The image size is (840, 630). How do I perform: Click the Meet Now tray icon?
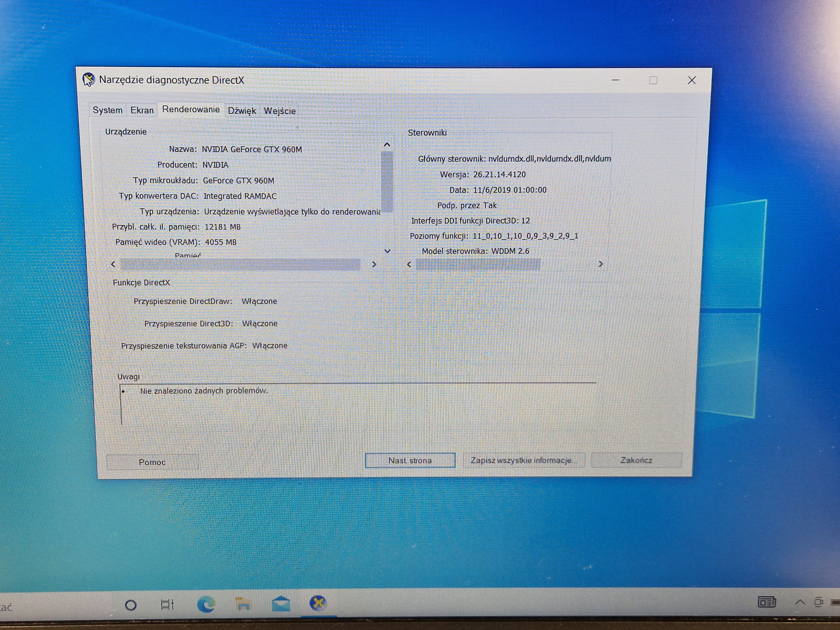pos(819,602)
